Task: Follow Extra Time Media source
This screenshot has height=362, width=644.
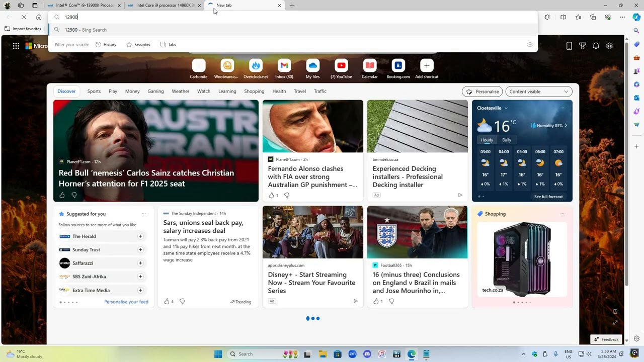Action: click(140, 290)
